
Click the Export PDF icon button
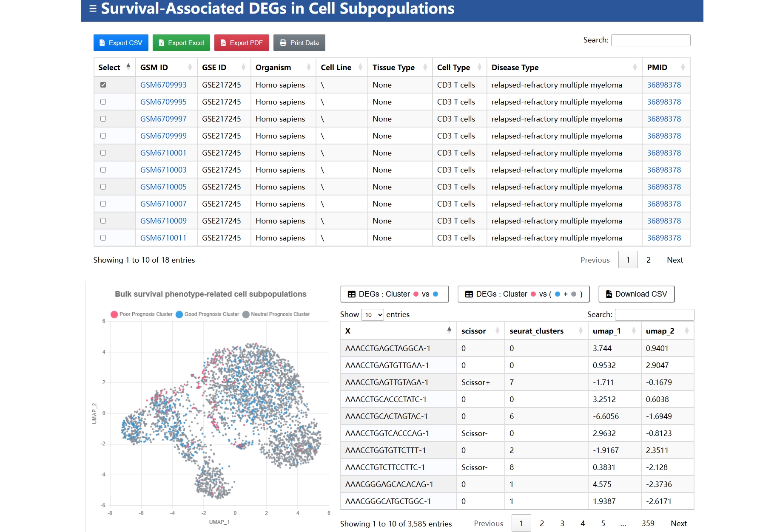(x=222, y=42)
